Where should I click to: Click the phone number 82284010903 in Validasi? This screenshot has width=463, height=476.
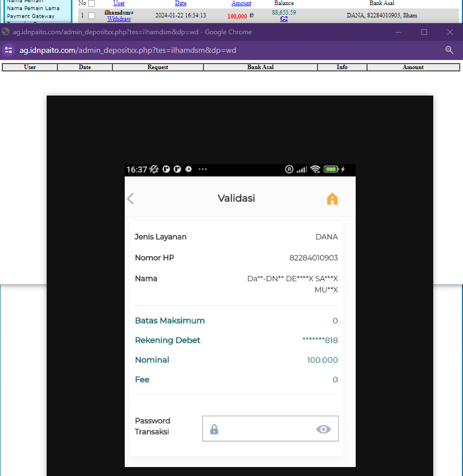314,258
